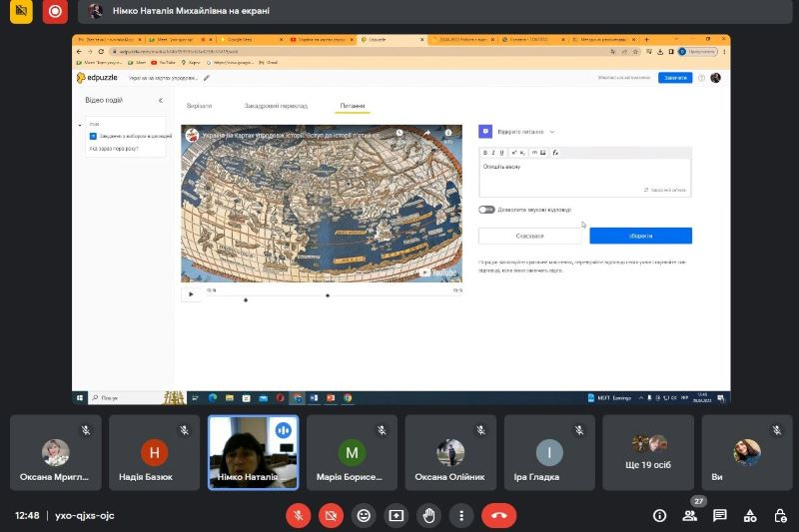Image resolution: width=799 pixels, height=532 pixels.
Task: Apply bold in the question editor
Action: point(485,153)
